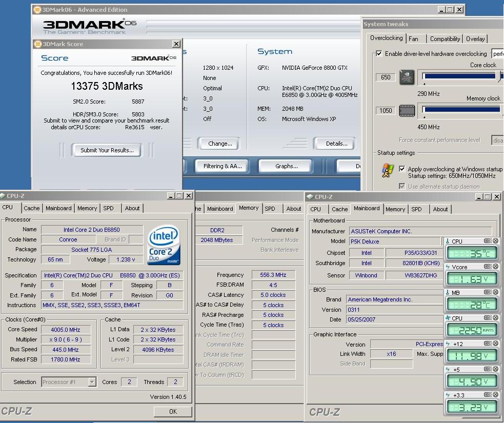Close the 3DMark Score dialog

pyautogui.click(x=176, y=44)
